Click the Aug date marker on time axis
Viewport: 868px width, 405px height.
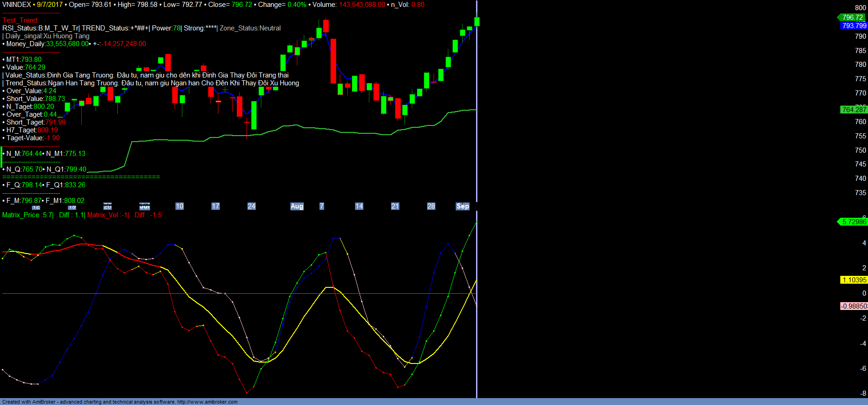[297, 206]
